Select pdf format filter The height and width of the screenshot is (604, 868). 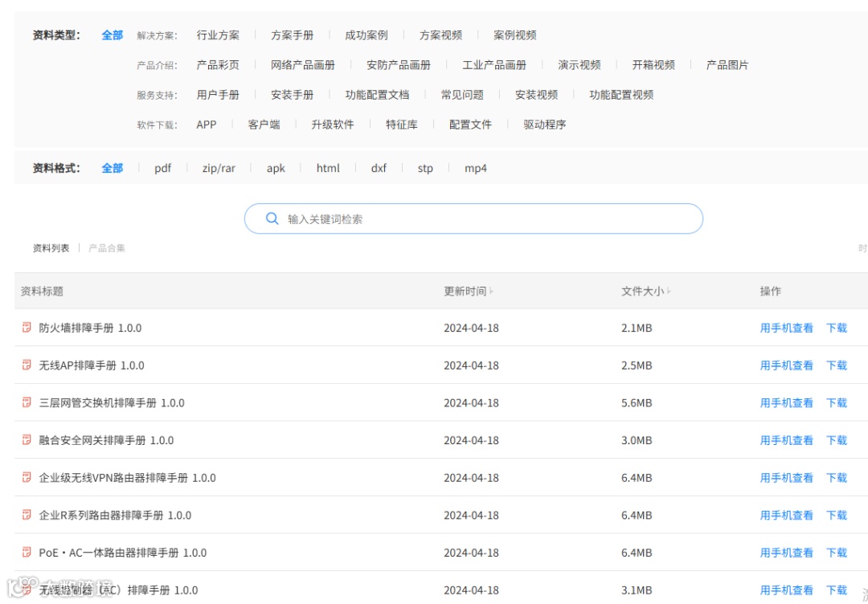[x=162, y=168]
